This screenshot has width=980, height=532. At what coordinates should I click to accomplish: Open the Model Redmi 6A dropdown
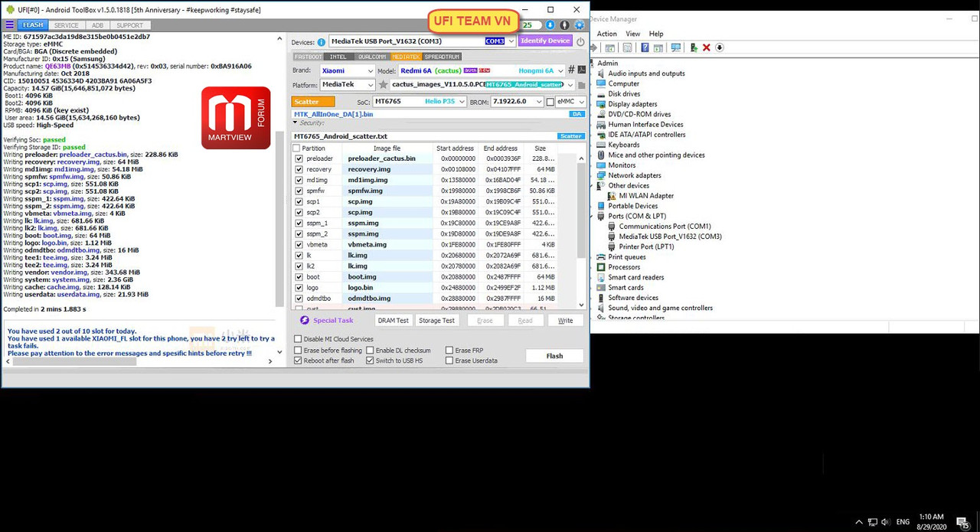tap(561, 70)
